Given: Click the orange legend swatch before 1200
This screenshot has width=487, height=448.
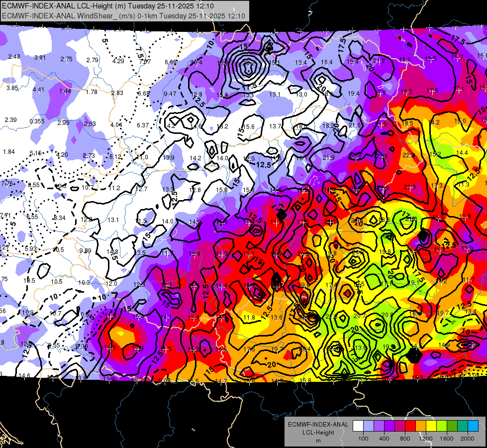Looking at the screenshot, I should 421,426.
